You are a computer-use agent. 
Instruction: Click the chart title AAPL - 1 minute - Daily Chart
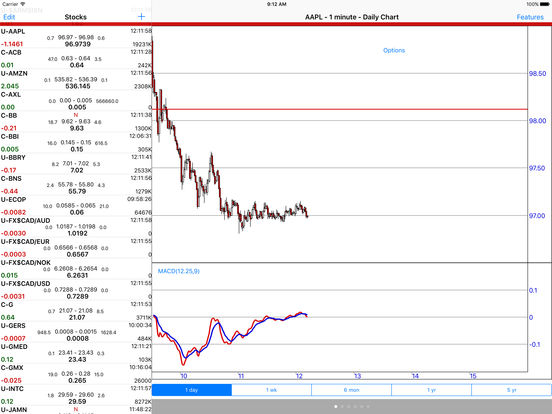[x=352, y=17]
